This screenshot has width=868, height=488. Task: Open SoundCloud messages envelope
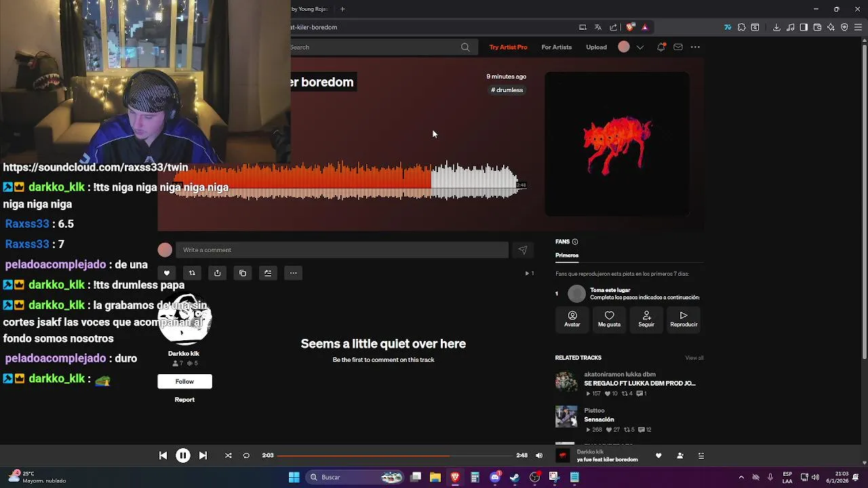[x=678, y=47]
